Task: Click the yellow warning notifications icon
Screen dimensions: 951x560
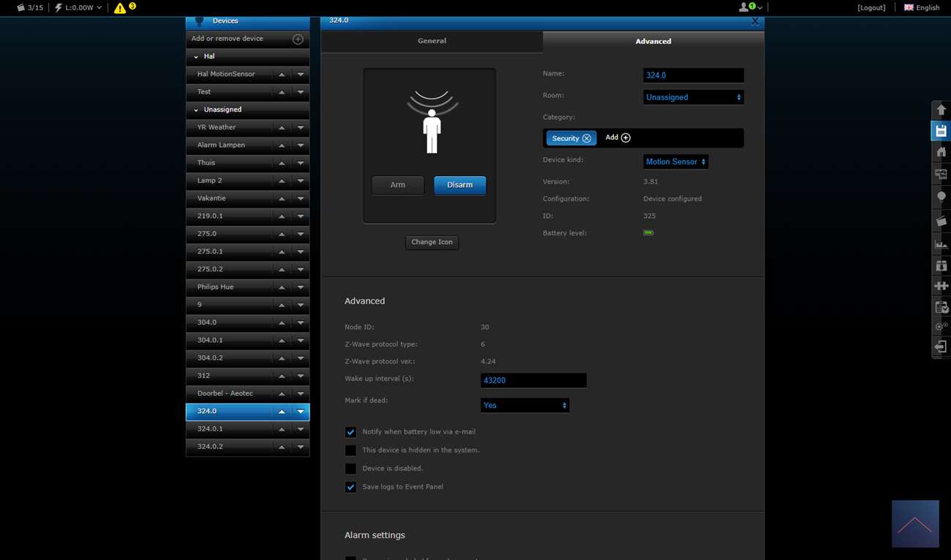Action: point(120,8)
